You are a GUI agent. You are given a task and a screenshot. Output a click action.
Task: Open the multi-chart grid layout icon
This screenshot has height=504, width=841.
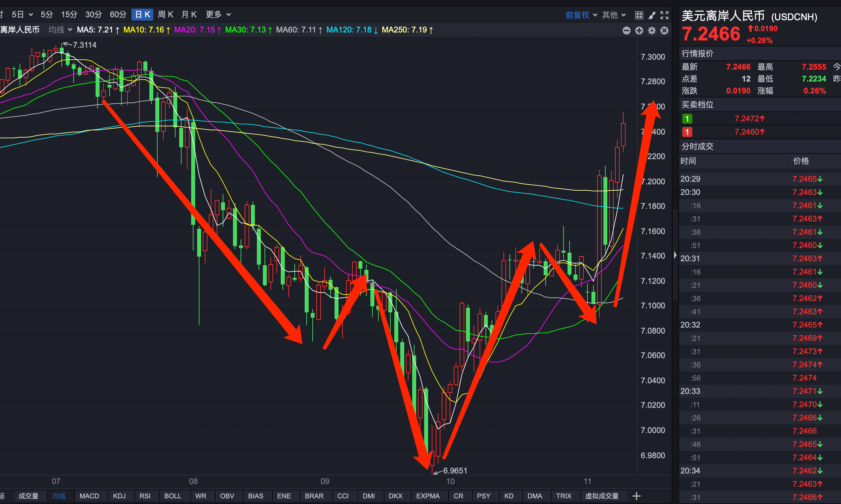click(639, 15)
